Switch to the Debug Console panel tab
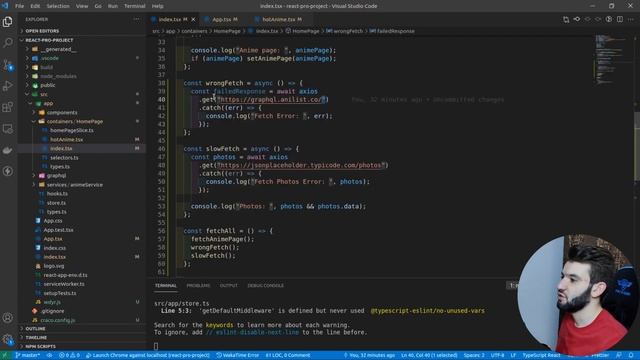The height and width of the screenshot is (360, 640). pyautogui.click(x=265, y=285)
